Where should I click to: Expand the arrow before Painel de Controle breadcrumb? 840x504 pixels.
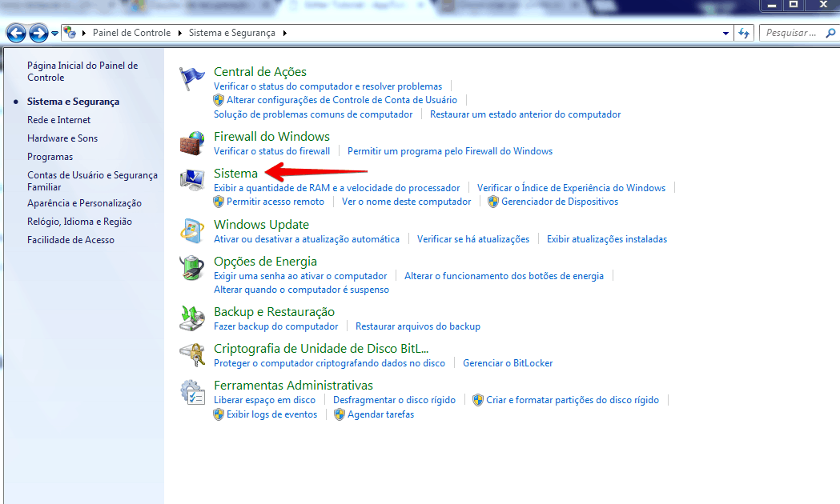(83, 33)
